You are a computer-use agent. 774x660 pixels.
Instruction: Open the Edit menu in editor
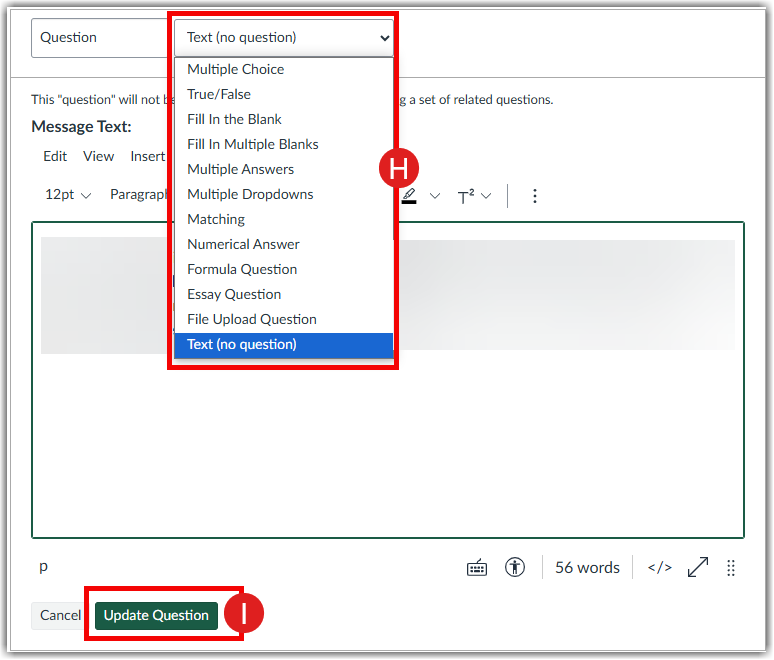(x=55, y=156)
